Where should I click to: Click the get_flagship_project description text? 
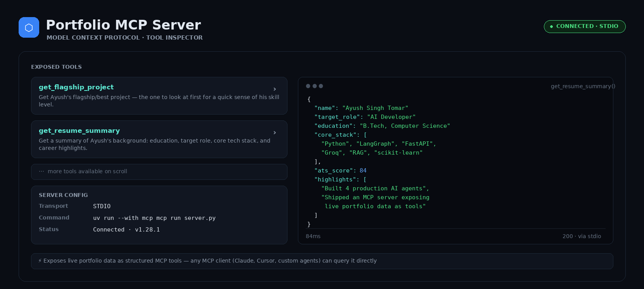[159, 101]
